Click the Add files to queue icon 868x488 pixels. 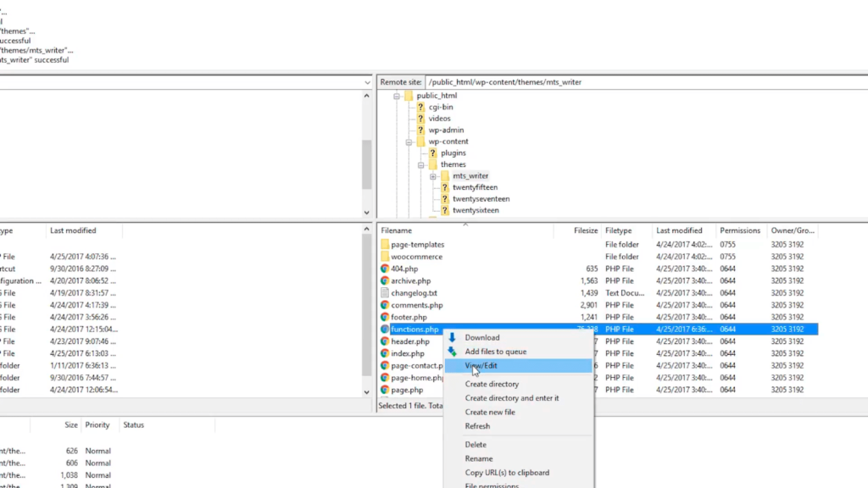point(453,352)
